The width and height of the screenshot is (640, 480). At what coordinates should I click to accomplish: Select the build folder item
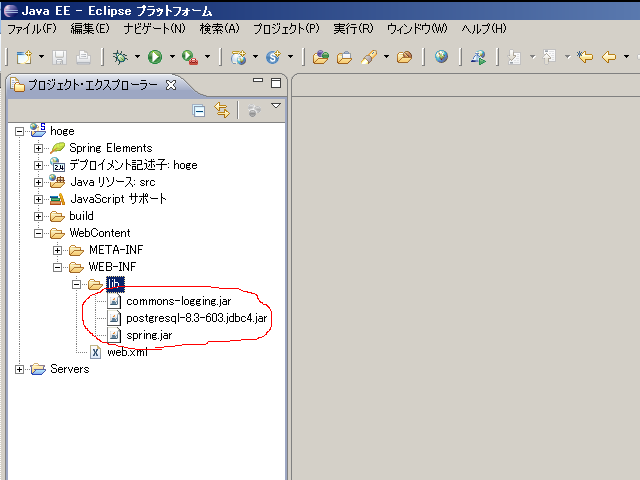click(x=81, y=216)
